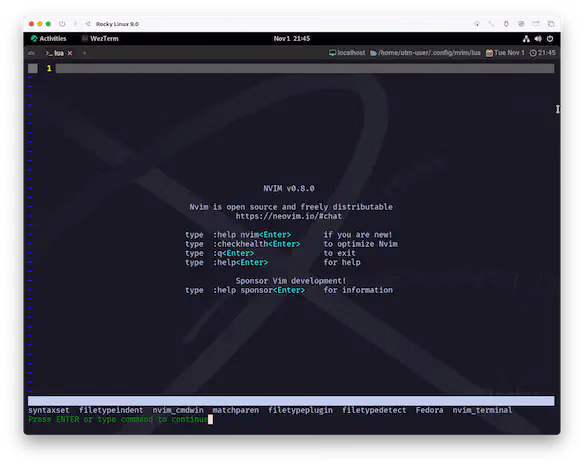The width and height of the screenshot is (584, 466).
Task: Open the Activities overview
Action: [49, 39]
